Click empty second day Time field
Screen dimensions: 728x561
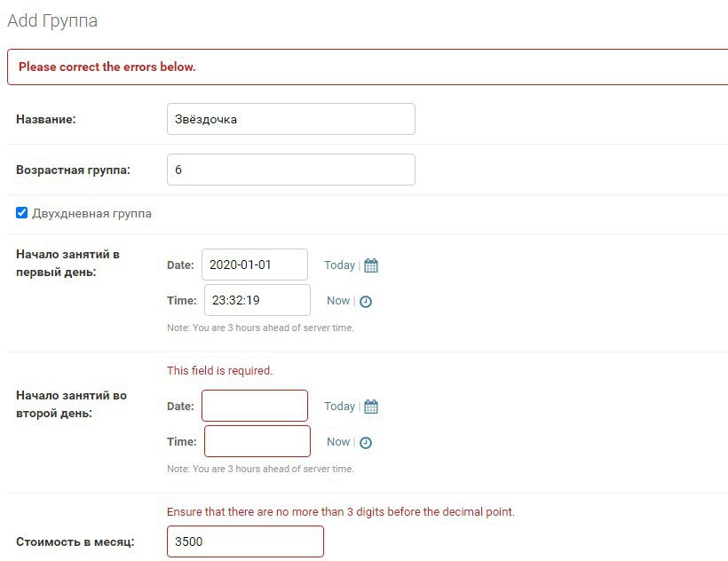tap(257, 441)
